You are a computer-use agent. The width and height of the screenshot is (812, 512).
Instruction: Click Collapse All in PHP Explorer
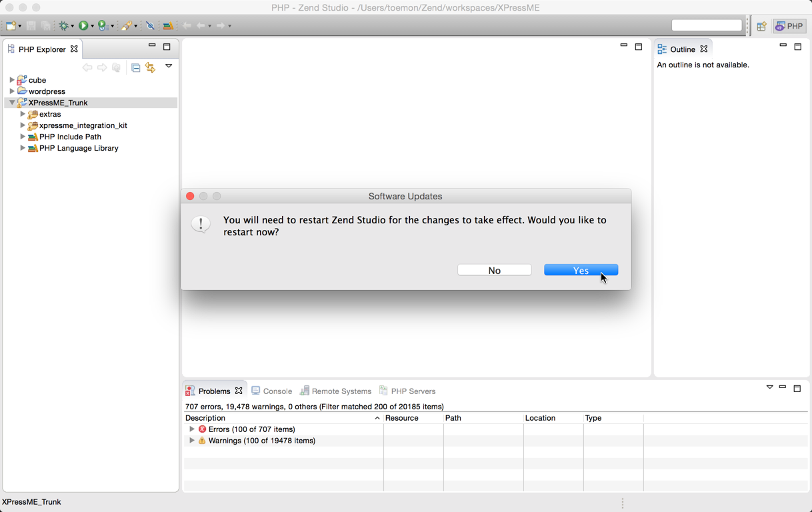tap(135, 67)
